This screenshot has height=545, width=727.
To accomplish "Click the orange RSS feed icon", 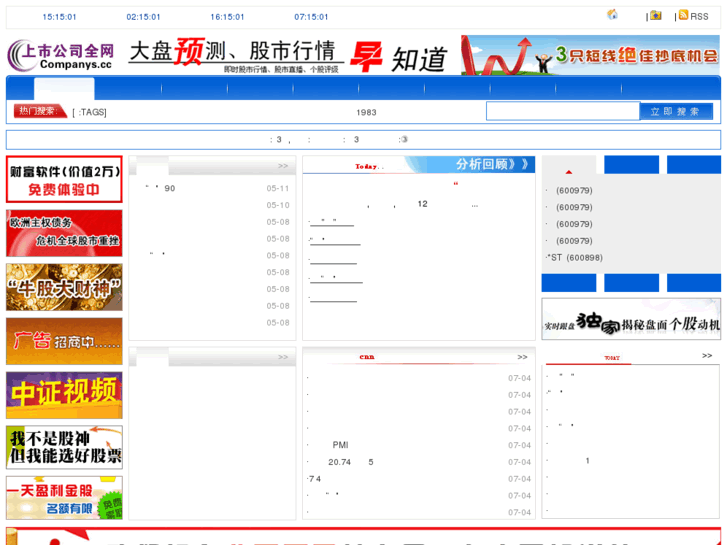I will [683, 15].
